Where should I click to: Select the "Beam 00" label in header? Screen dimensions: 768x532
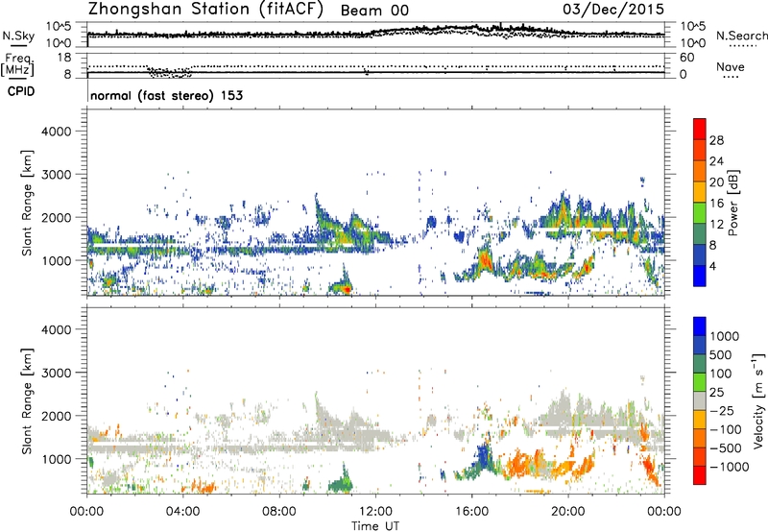(374, 11)
